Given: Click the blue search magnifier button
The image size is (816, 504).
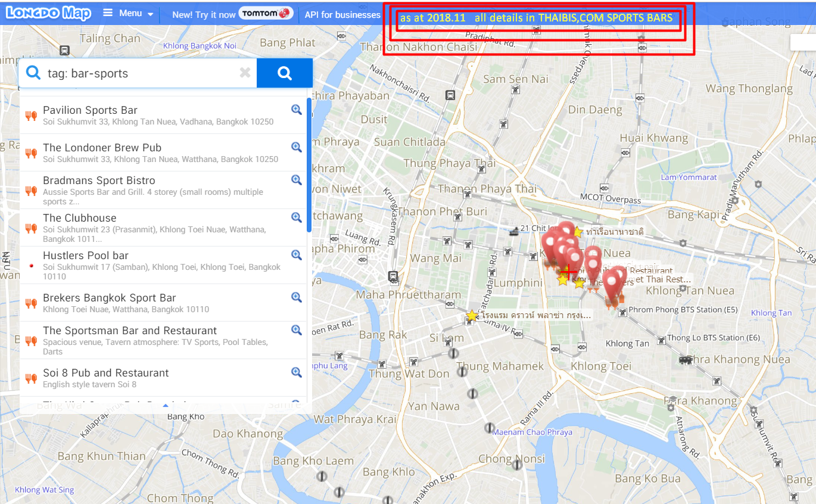Looking at the screenshot, I should click(285, 73).
